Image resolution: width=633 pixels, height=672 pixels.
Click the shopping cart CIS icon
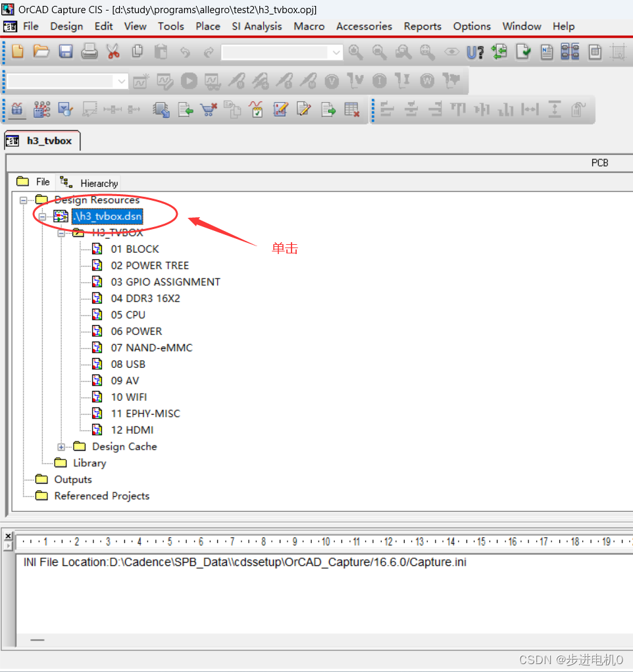(x=209, y=110)
